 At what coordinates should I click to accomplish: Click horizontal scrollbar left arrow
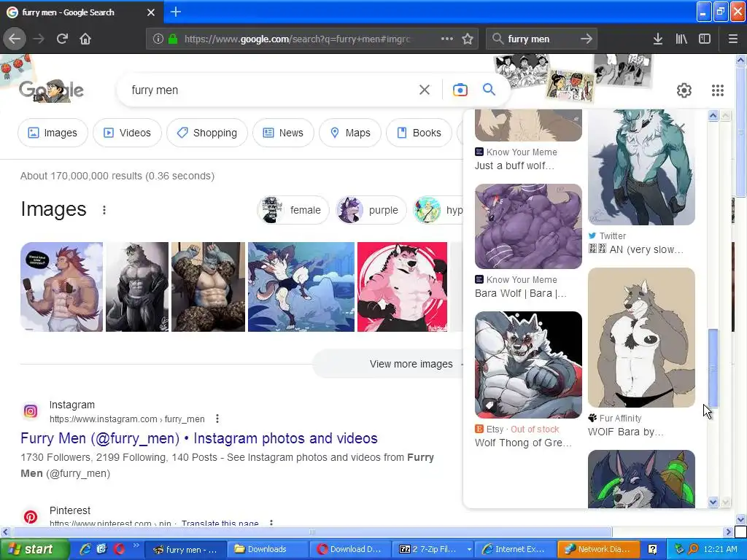[5, 532]
